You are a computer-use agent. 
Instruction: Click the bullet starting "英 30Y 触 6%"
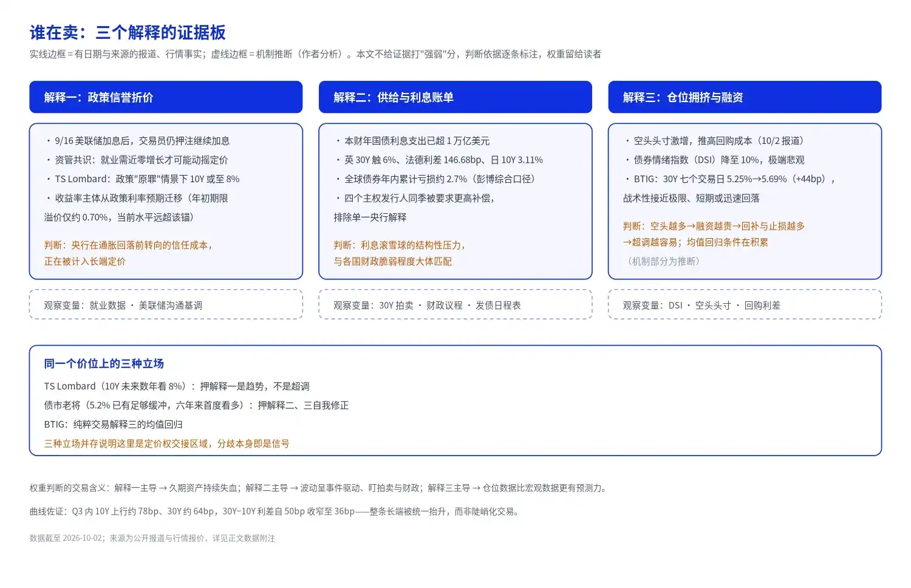[438, 160]
